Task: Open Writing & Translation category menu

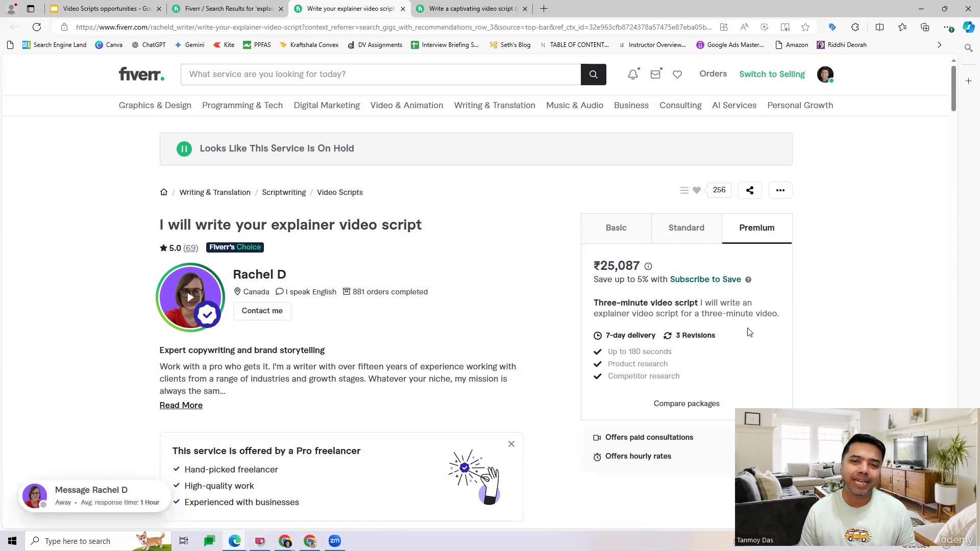Action: pyautogui.click(x=495, y=106)
